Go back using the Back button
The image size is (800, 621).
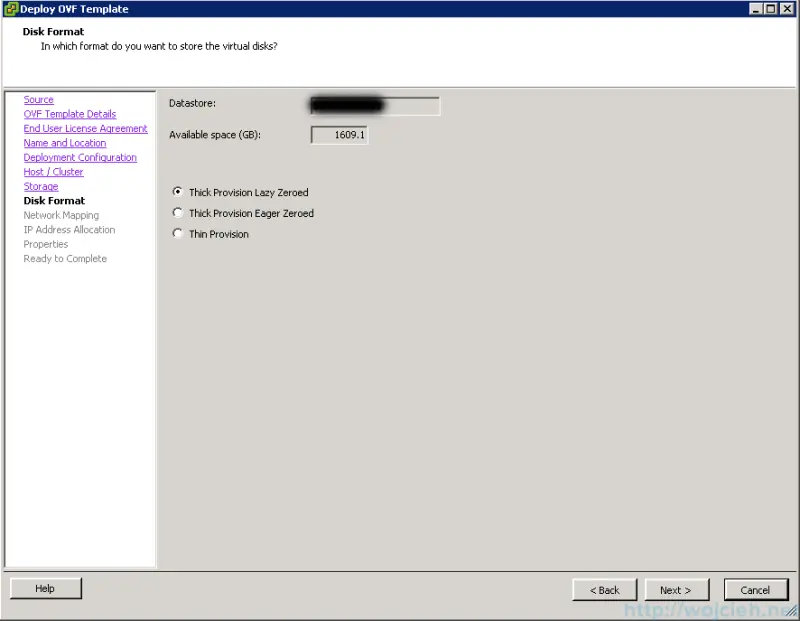pos(604,590)
